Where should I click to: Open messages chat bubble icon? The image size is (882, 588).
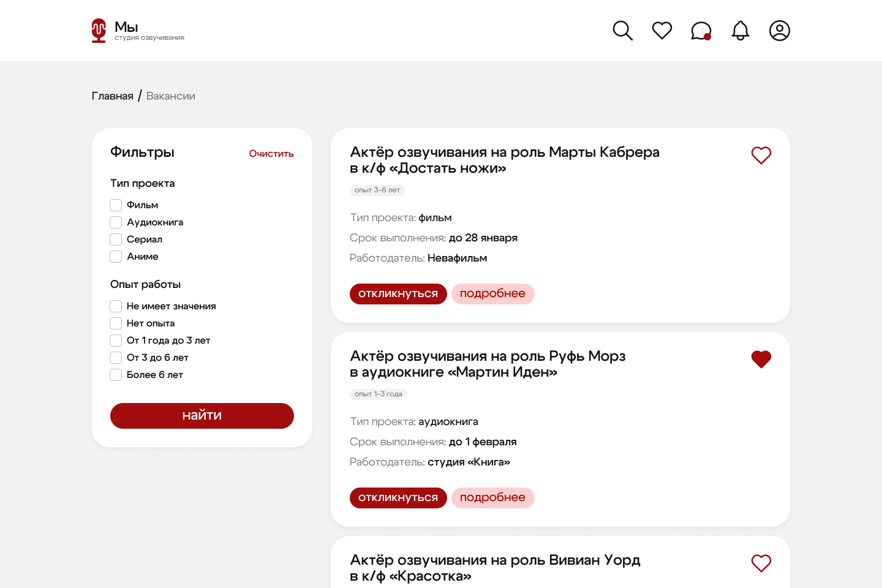tap(701, 31)
